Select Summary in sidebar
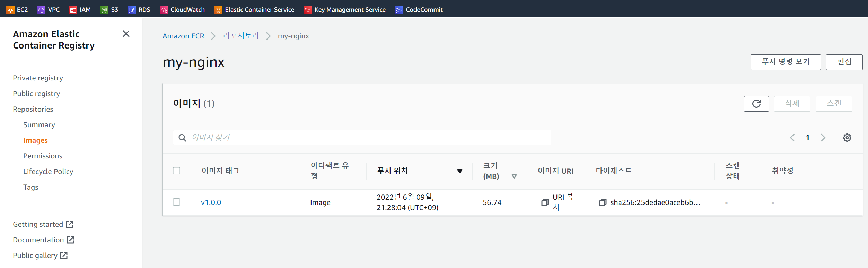This screenshot has width=868, height=268. pyautogui.click(x=39, y=125)
